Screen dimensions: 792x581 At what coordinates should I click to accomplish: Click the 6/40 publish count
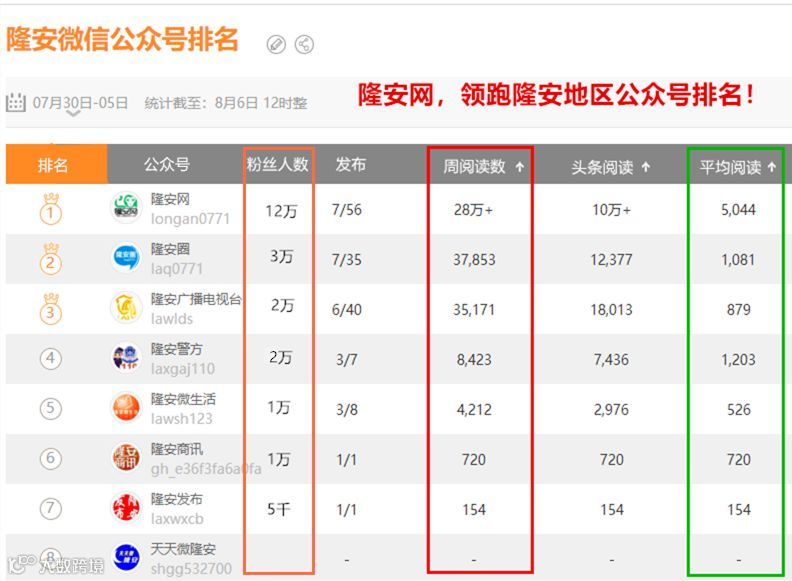coord(346,310)
